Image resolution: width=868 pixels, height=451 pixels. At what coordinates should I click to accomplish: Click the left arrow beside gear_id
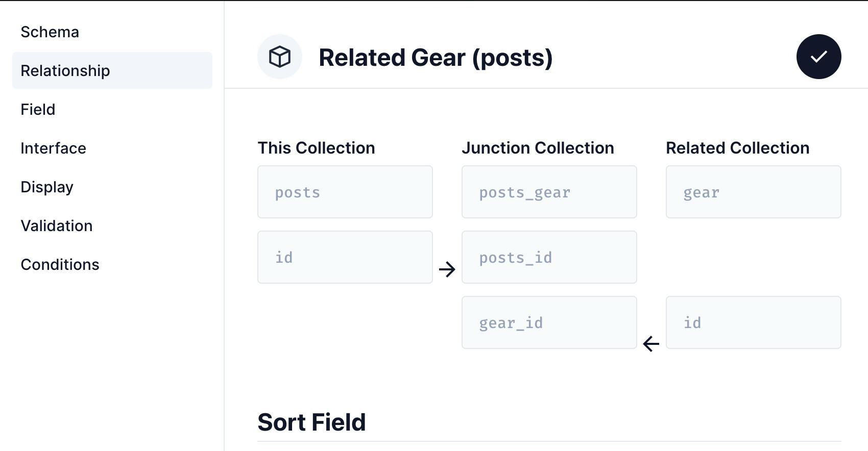coord(651,343)
